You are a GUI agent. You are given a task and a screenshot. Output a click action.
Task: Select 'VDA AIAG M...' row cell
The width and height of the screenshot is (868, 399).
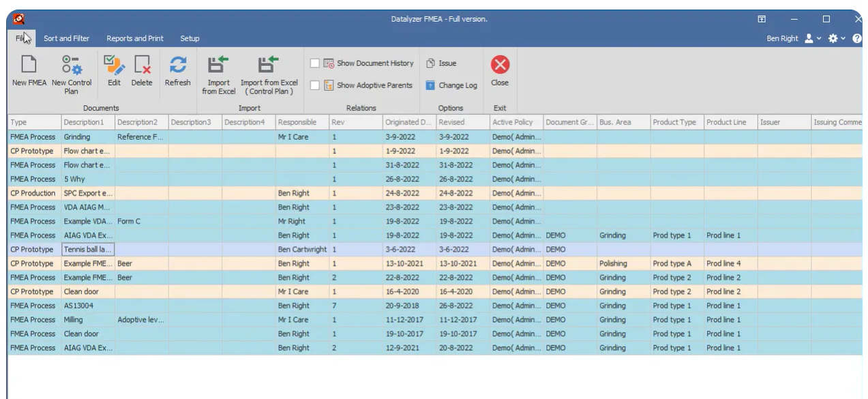point(89,207)
